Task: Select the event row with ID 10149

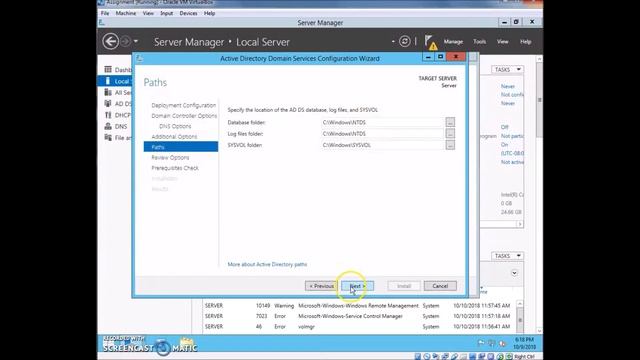Action: [x=360, y=306]
